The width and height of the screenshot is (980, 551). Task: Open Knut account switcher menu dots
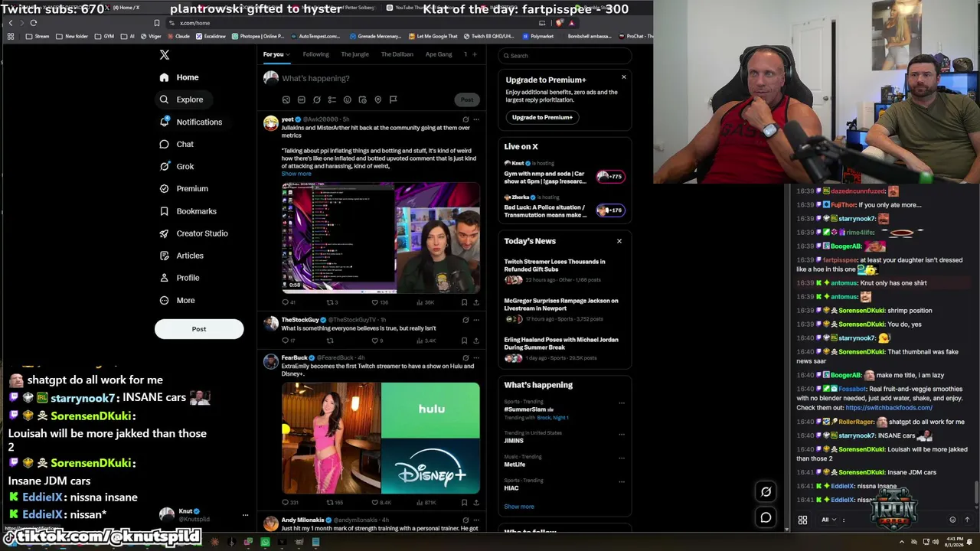245,515
